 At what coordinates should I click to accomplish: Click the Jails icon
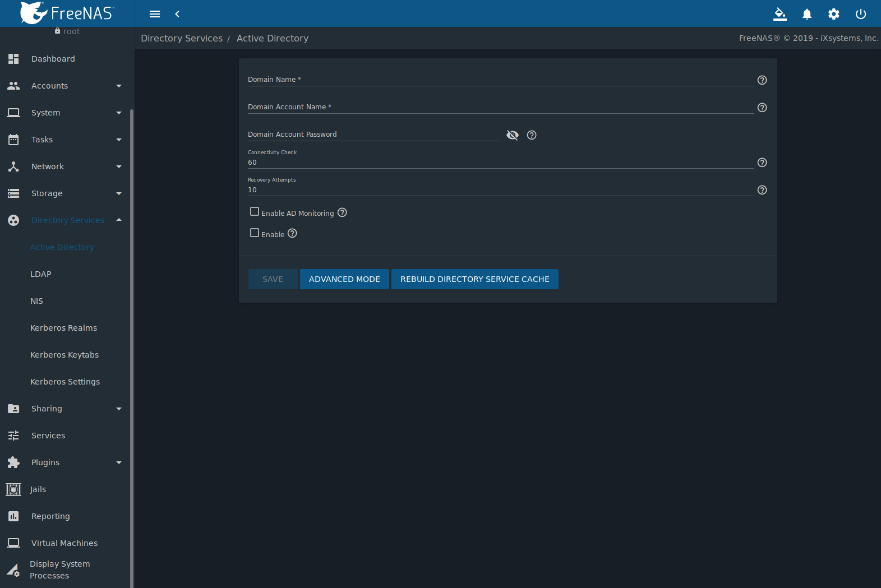click(13, 489)
